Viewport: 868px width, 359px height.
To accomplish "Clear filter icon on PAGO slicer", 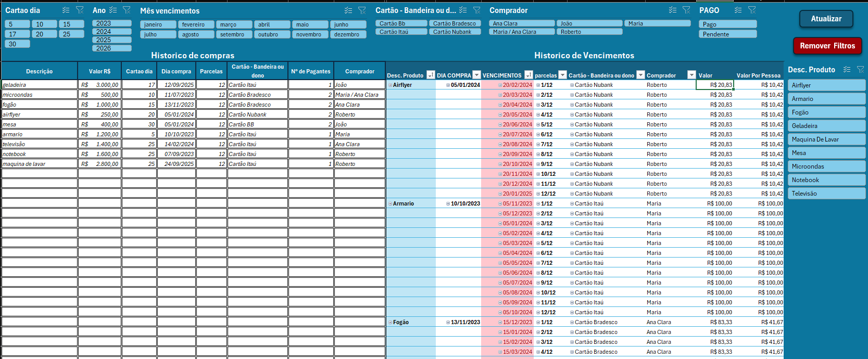I will 752,10.
